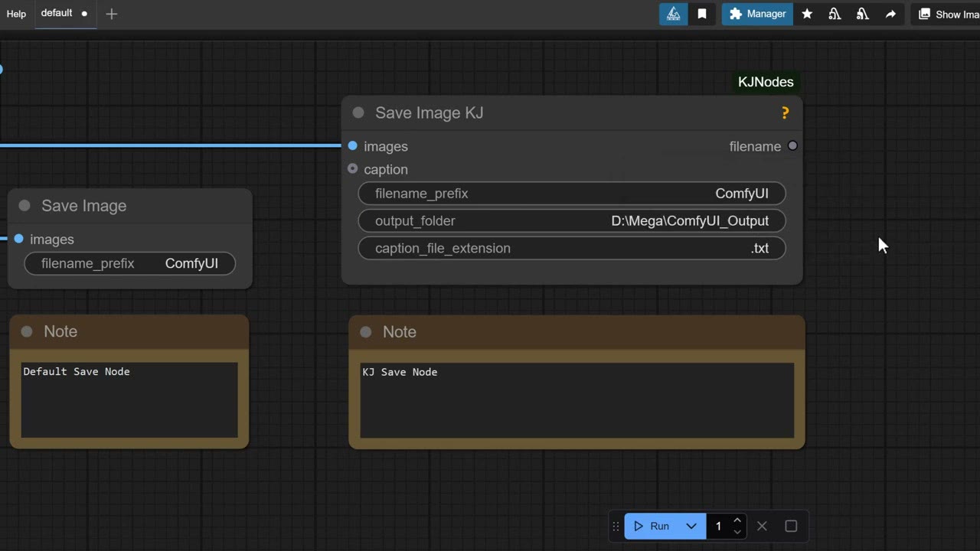Click the drag handle dots on the run bar
980x551 pixels.
616,527
